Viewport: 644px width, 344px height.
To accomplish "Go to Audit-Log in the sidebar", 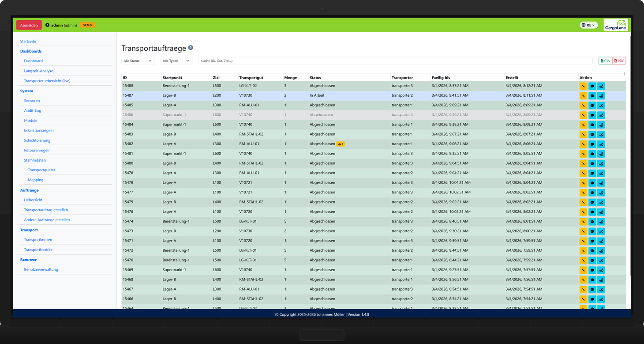I will click(33, 110).
